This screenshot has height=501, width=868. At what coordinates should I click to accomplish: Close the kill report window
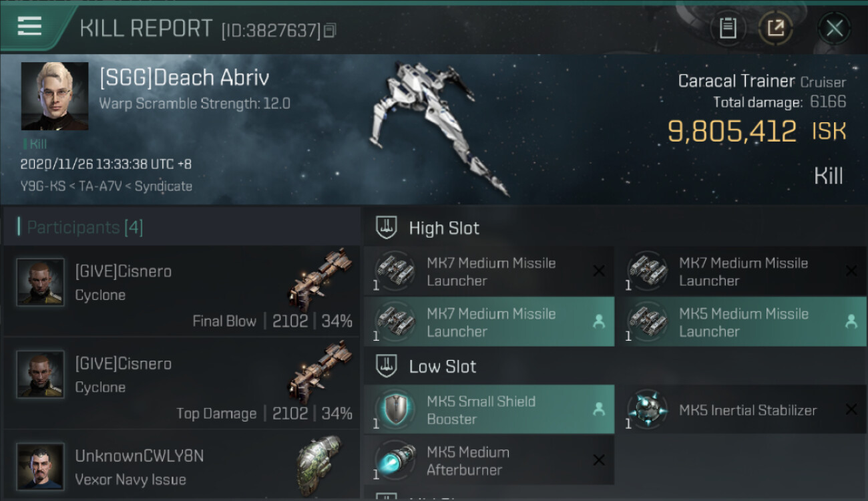pyautogui.click(x=834, y=28)
